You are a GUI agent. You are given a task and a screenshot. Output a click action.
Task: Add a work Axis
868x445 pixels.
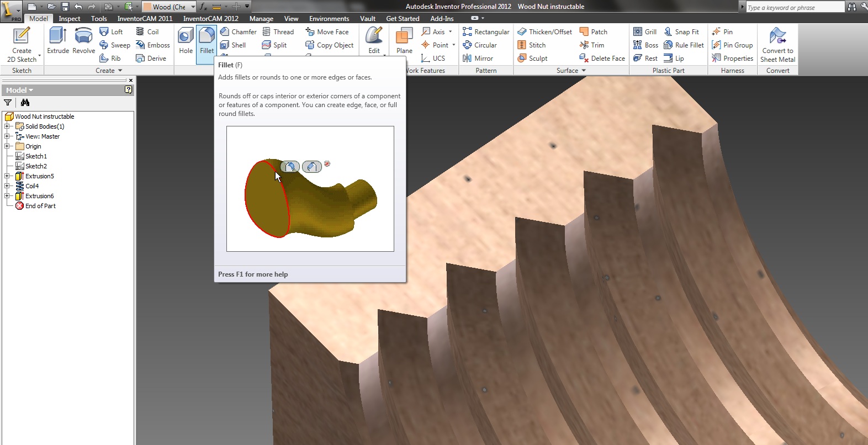click(433, 32)
